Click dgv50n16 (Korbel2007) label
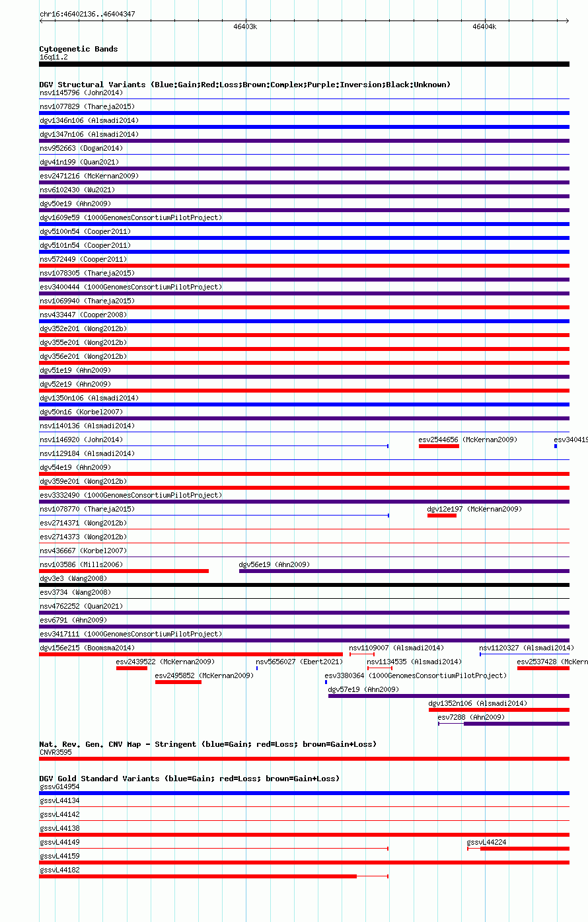This screenshot has width=588, height=922. 81,412
